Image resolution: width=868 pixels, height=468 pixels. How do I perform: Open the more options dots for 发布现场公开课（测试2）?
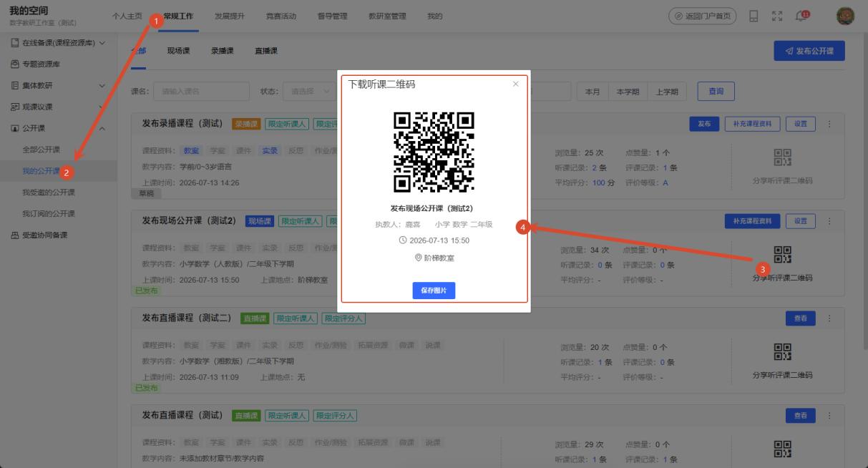point(830,220)
